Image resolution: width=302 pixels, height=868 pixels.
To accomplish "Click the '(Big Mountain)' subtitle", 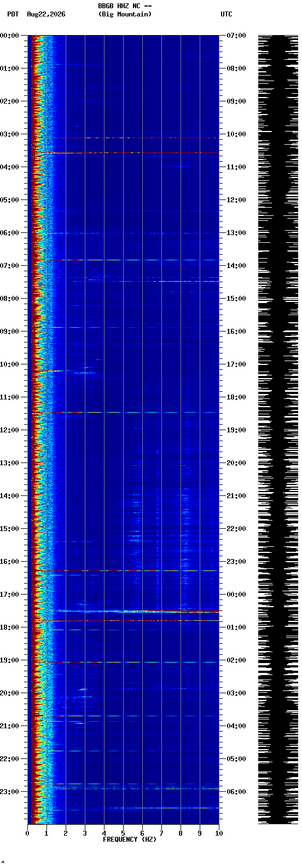I will 125,14.
